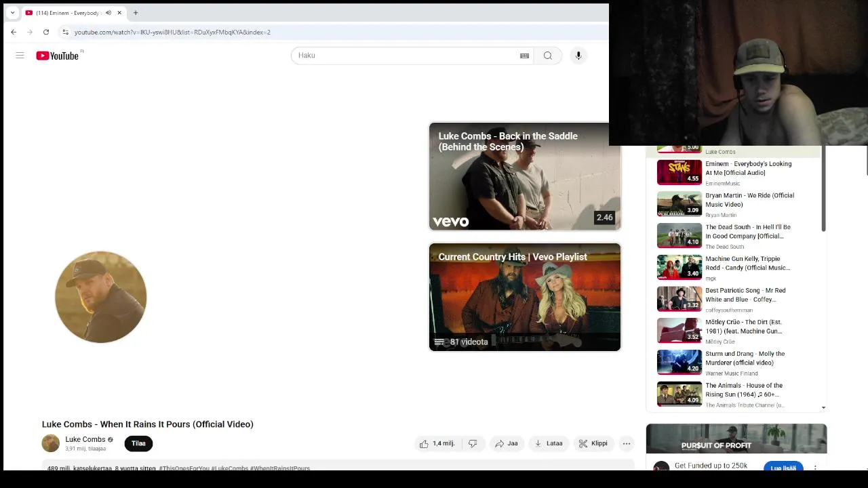
Task: Click the page vertical scrollbar at right edge
Action: click(x=866, y=161)
